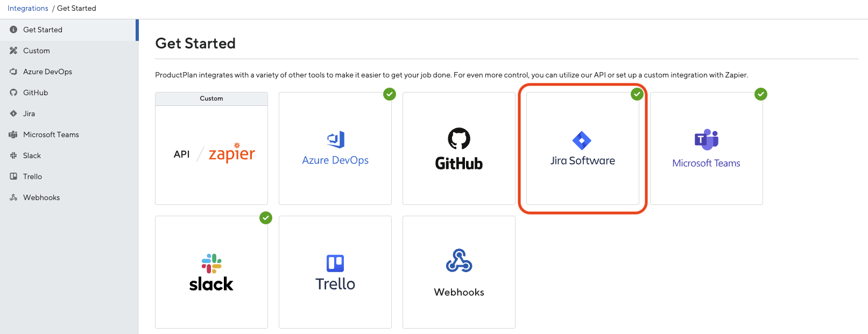Click the ProductPlan integrations description text

point(451,75)
